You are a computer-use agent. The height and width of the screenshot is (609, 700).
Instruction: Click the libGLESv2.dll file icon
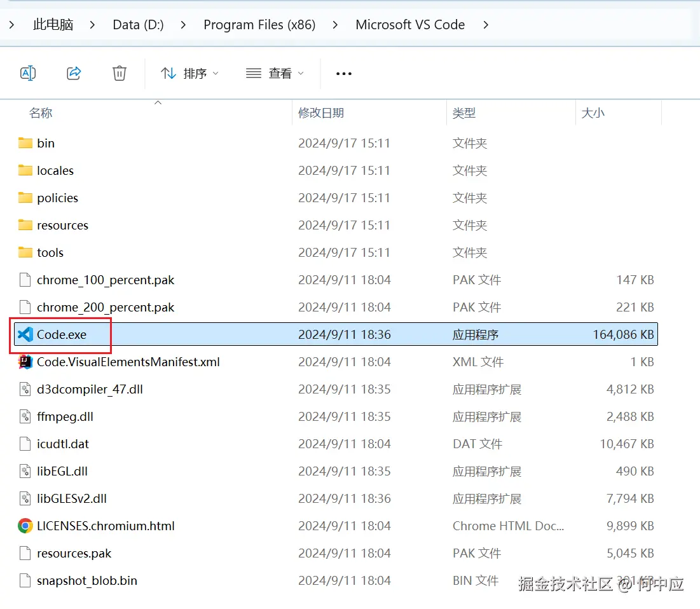pos(25,498)
